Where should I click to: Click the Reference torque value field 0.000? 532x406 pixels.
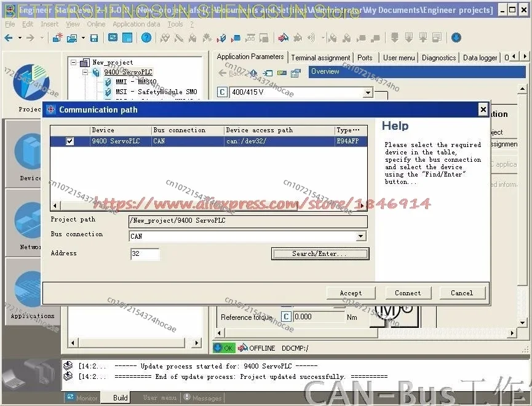318,317
